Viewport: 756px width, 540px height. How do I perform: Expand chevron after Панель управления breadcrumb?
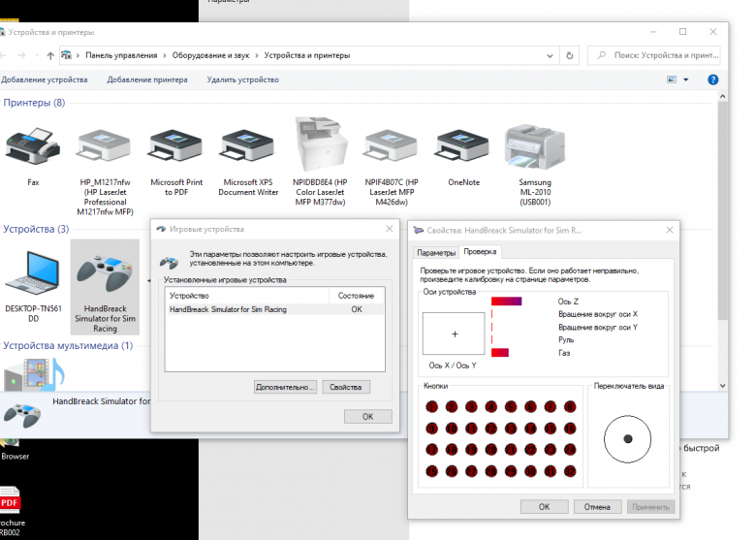165,55
